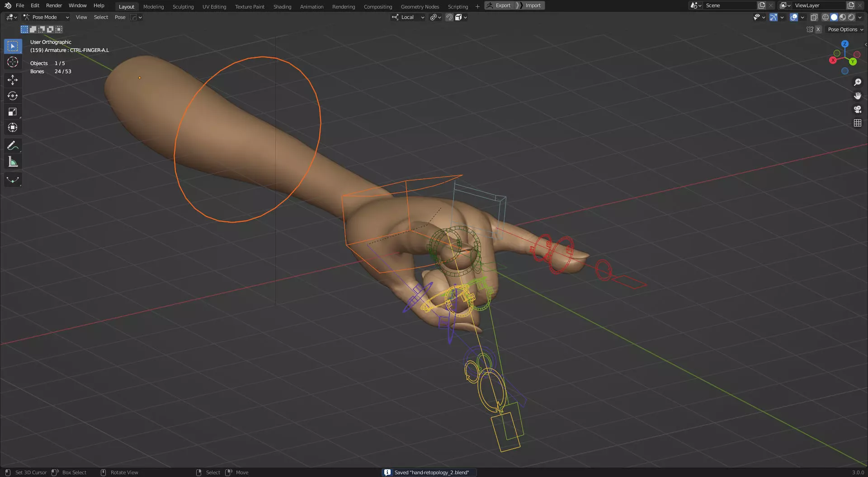Open overlays options dropdown arrow

pos(802,17)
